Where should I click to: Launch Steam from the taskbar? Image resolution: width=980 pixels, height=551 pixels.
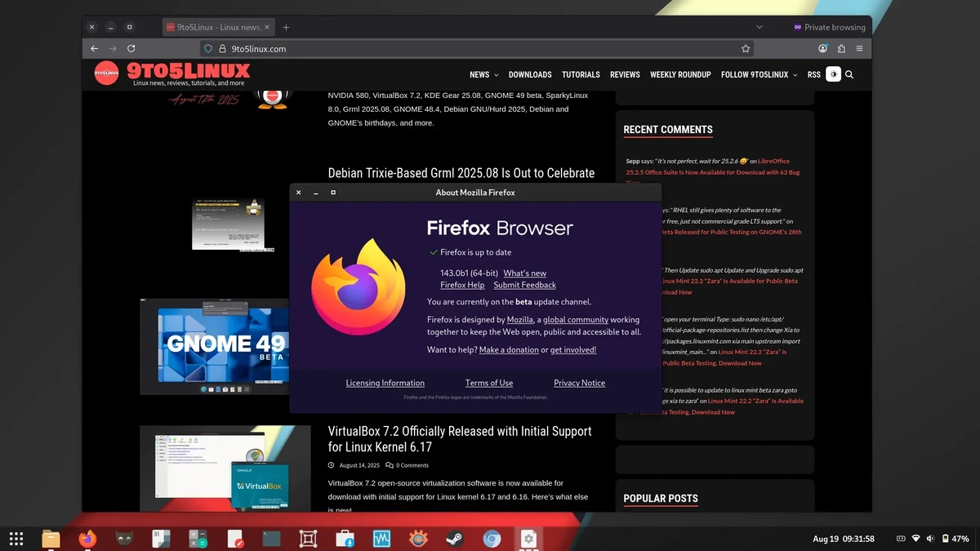pos(455,539)
